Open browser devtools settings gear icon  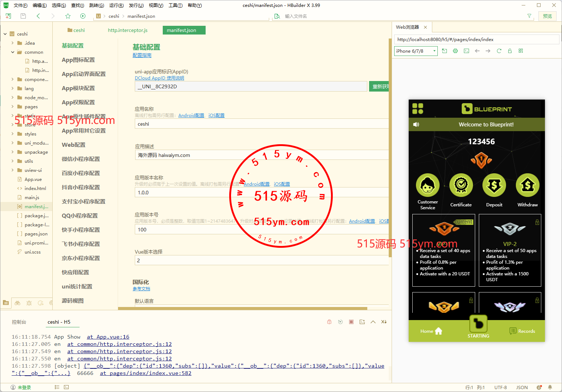[x=455, y=51]
